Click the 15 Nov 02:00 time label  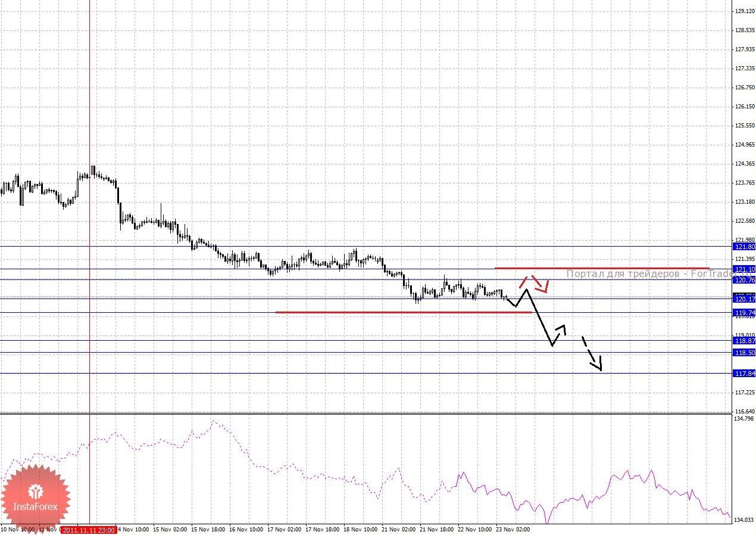[x=171, y=529]
